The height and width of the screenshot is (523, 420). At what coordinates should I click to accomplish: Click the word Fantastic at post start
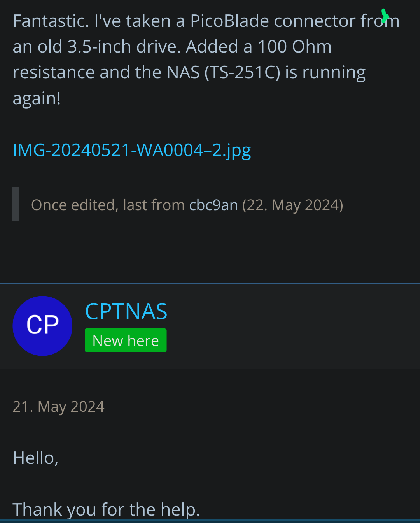pyautogui.click(x=51, y=21)
